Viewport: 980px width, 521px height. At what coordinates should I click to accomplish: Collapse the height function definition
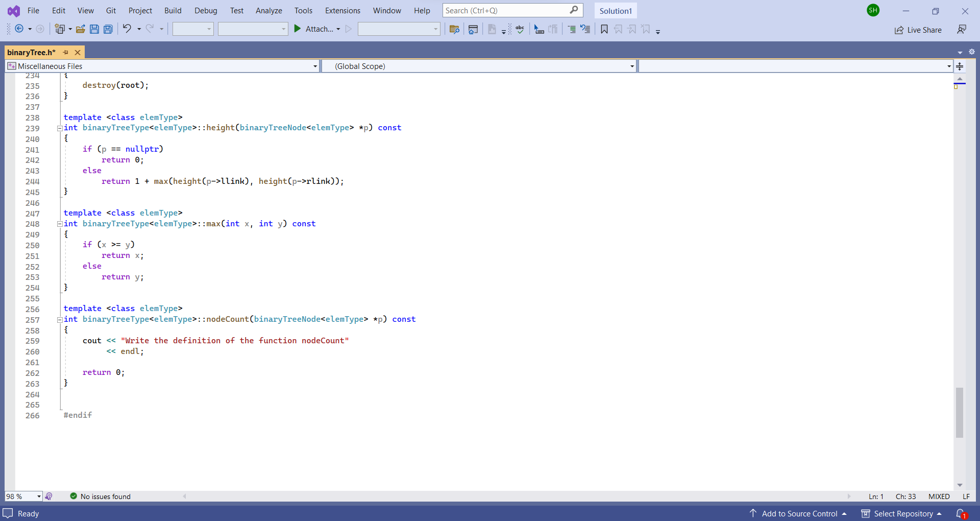point(59,128)
